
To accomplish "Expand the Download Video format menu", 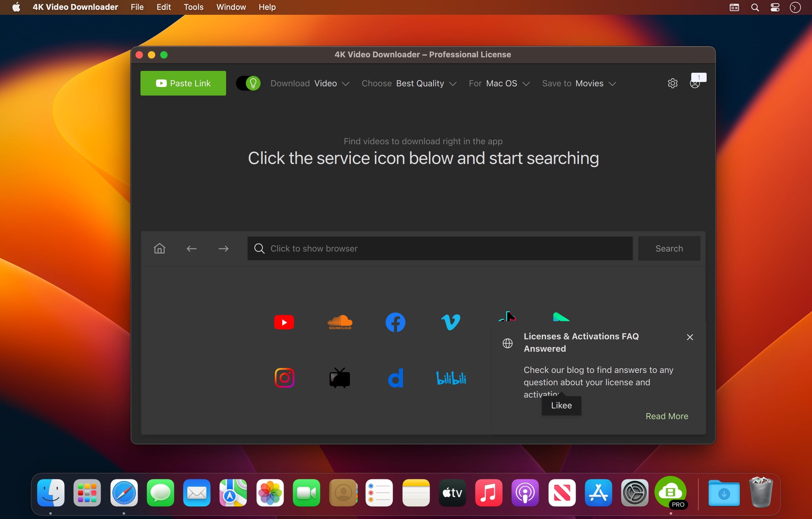I will click(x=345, y=83).
